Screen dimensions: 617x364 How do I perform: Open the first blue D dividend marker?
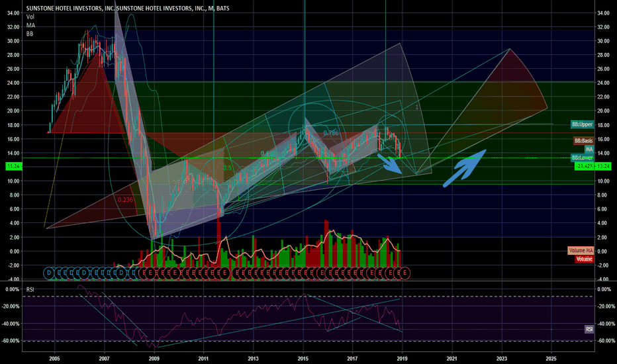pos(49,273)
